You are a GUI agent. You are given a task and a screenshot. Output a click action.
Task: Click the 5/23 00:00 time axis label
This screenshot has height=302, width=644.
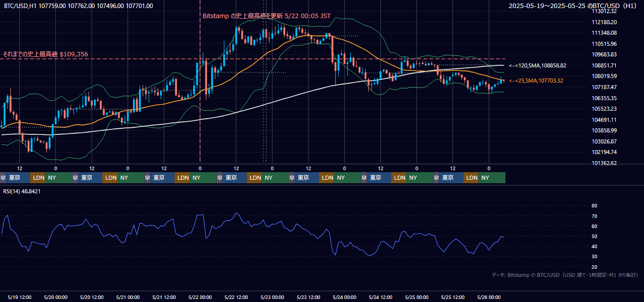(x=272, y=297)
